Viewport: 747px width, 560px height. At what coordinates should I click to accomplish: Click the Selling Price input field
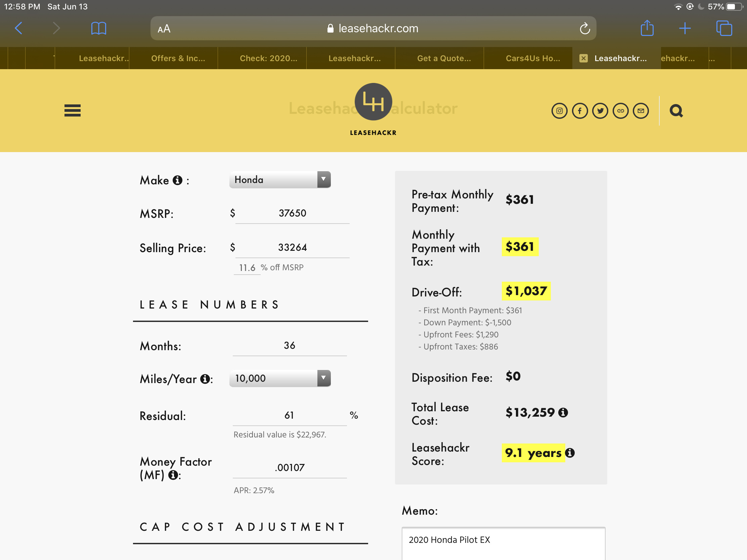[x=292, y=247]
